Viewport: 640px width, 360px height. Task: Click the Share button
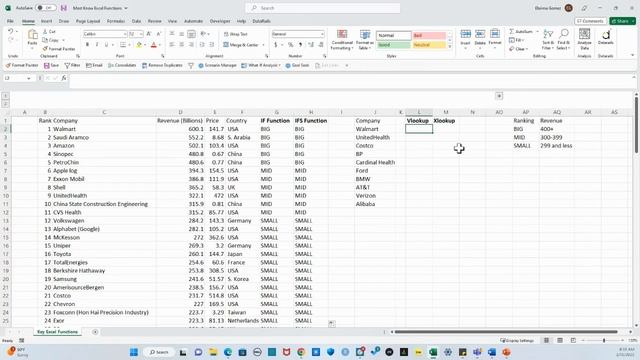click(622, 21)
